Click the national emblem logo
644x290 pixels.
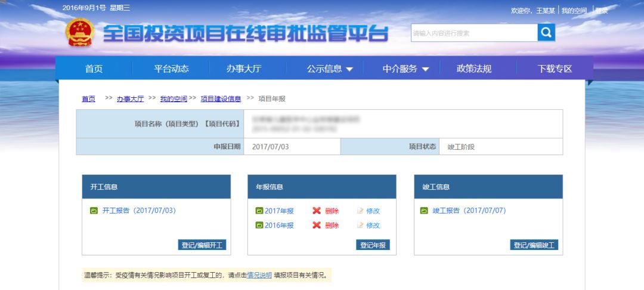[x=79, y=33]
